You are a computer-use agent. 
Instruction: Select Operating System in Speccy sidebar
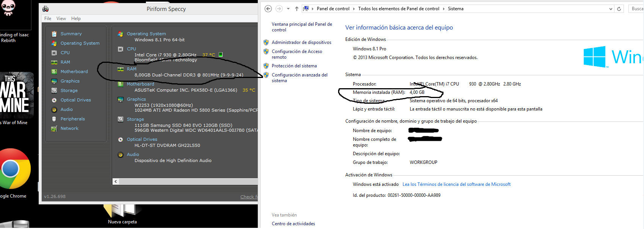pyautogui.click(x=80, y=43)
